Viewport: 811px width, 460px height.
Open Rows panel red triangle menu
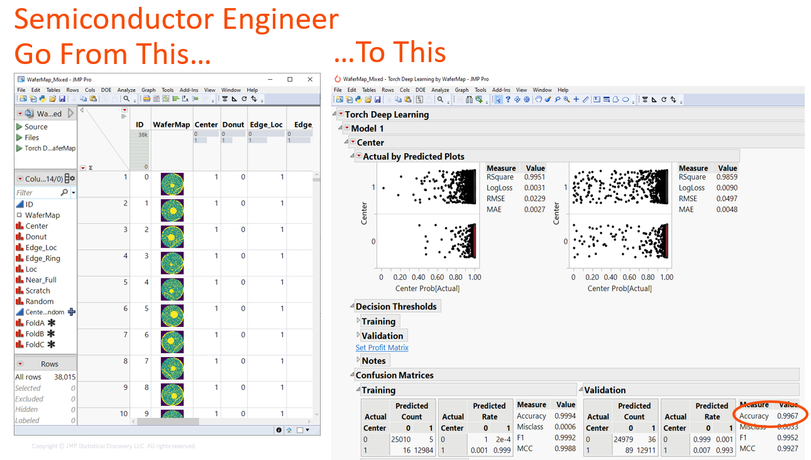tap(20, 364)
